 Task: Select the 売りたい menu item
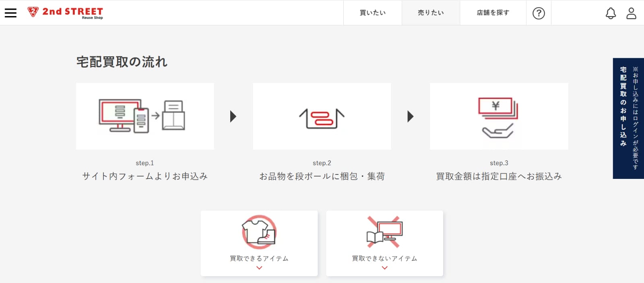pyautogui.click(x=431, y=13)
